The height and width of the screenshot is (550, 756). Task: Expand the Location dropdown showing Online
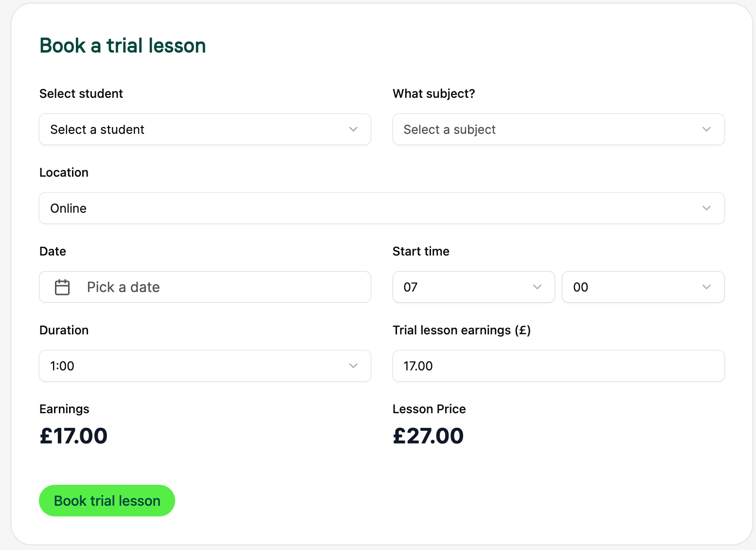click(382, 208)
